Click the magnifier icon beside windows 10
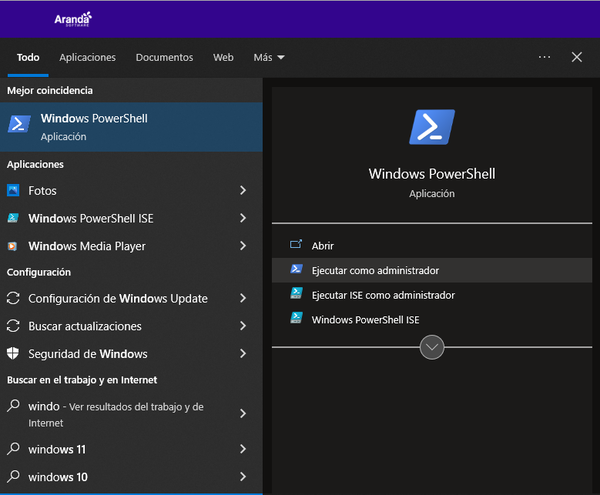600x495 pixels. tap(13, 476)
